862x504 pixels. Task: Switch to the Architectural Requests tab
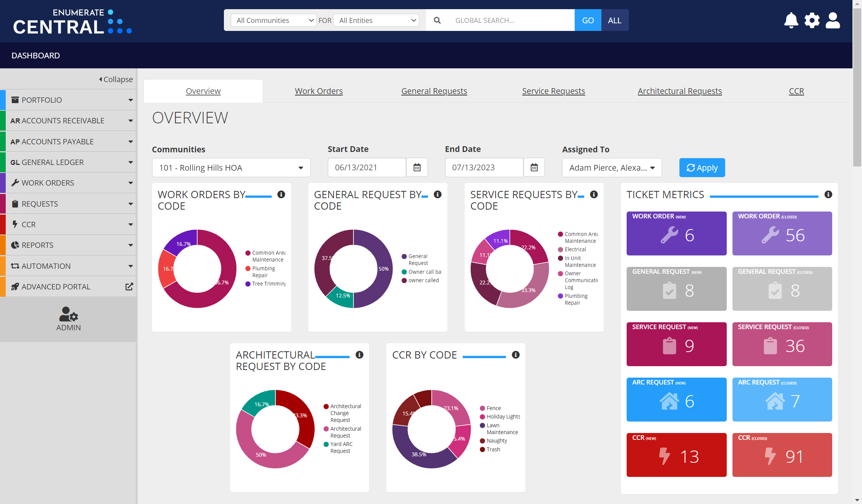(679, 91)
